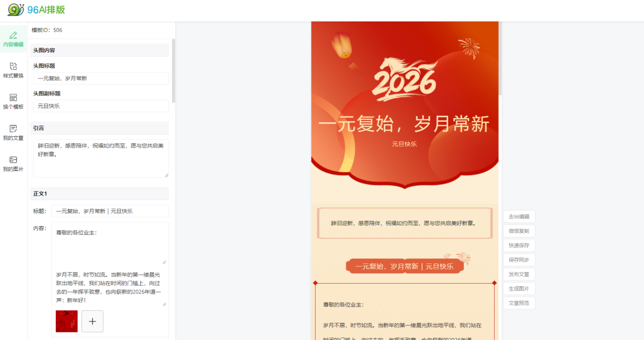Select the 换个模板 sidebar icon
The height and width of the screenshot is (340, 644).
(13, 102)
